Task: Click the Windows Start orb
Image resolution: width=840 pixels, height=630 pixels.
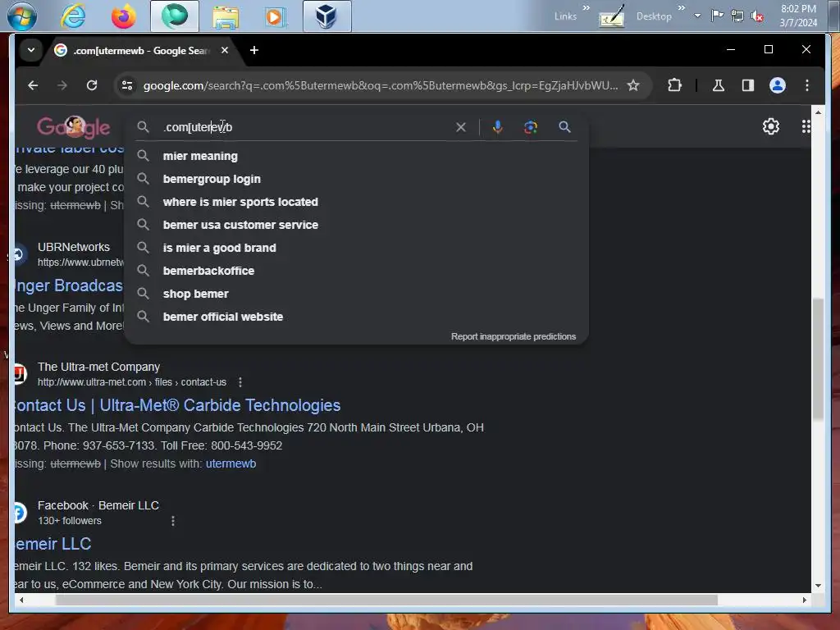Action: coord(21,16)
